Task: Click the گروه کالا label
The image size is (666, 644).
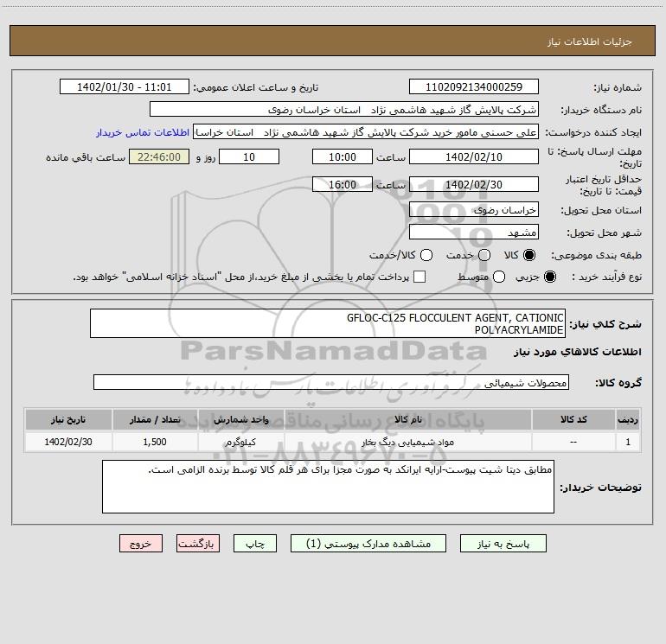Action: [x=618, y=383]
